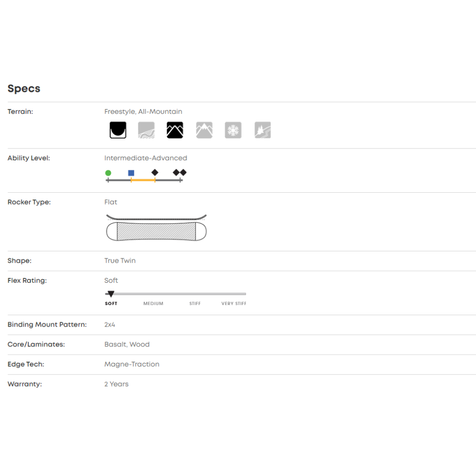476x476 pixels.
Task: Click the STIFF flex label
Action: coord(195,304)
